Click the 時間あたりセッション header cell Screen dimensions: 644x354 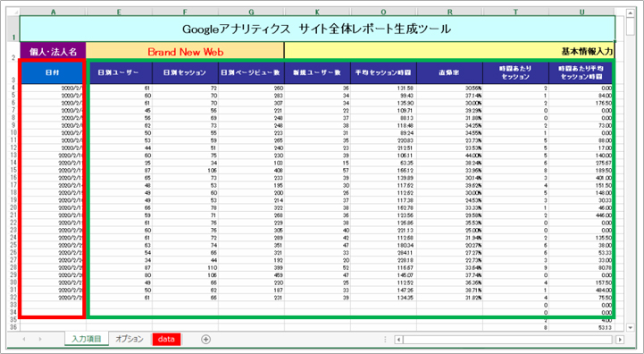tap(516, 72)
